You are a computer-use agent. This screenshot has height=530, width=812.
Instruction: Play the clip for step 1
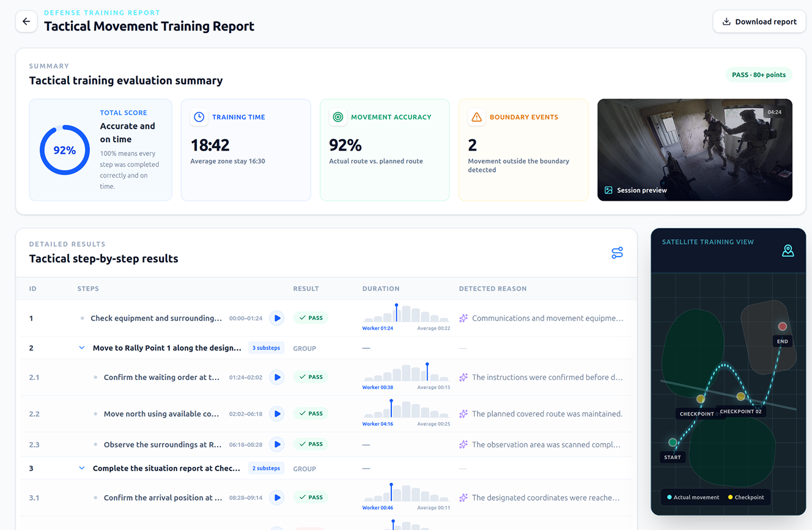point(277,318)
